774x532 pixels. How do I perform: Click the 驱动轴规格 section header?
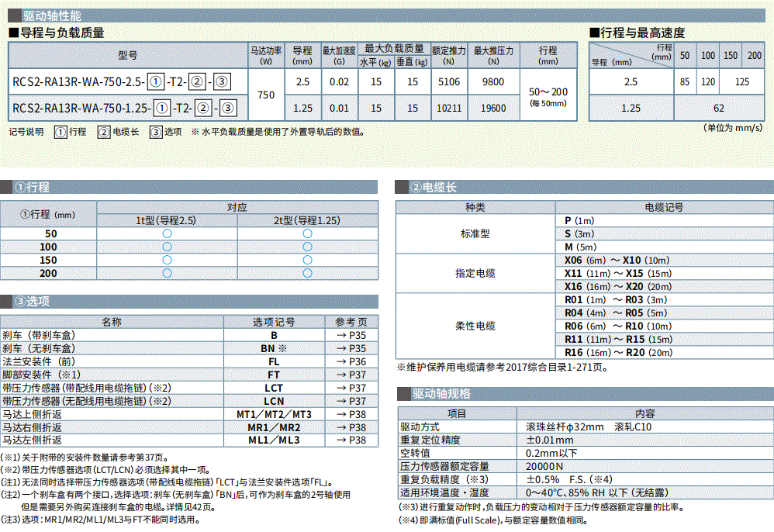[586, 394]
